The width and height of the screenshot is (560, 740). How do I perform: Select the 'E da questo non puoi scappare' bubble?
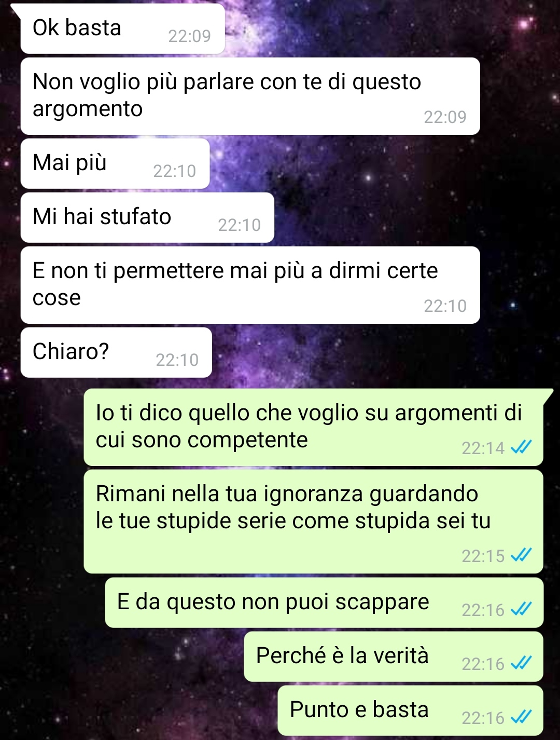pyautogui.click(x=324, y=602)
